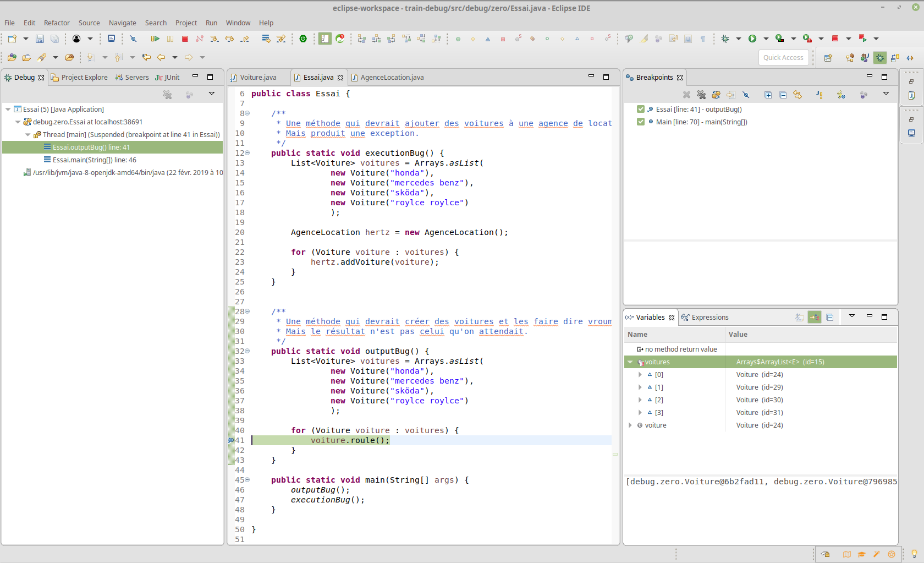Expand the voiture variable entry

[x=630, y=425]
